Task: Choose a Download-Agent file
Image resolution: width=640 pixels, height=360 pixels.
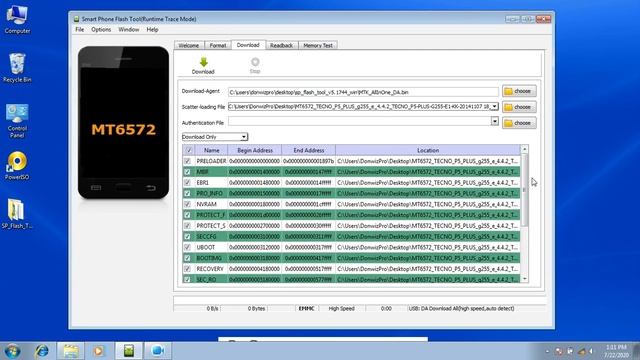Action: [519, 91]
